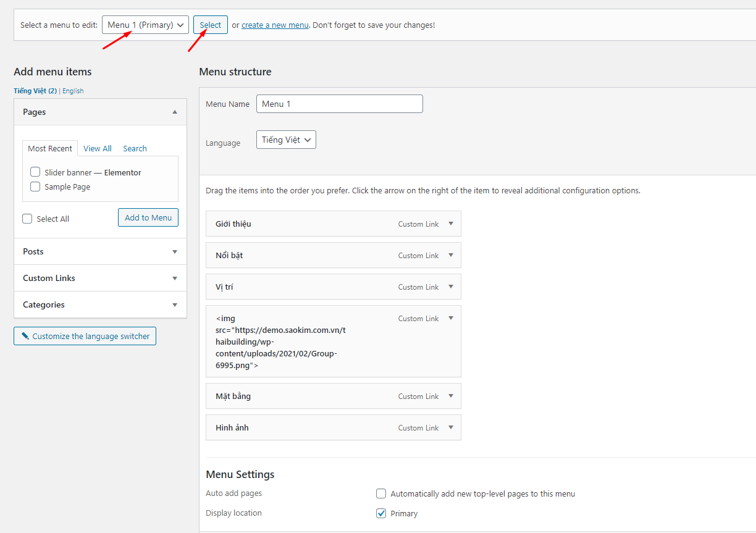Open the menu selection dropdown
This screenshot has height=533, width=756.
pos(145,25)
